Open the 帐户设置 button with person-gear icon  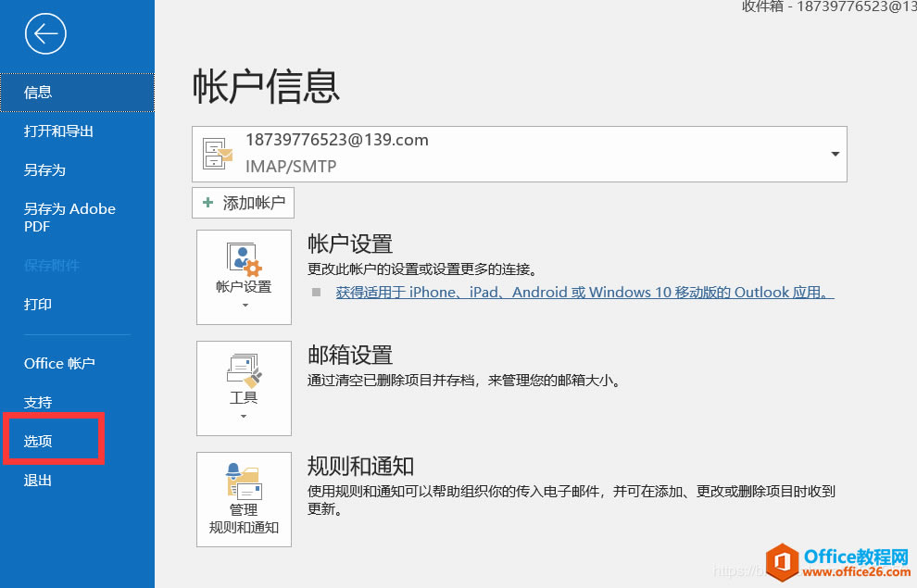click(x=244, y=277)
